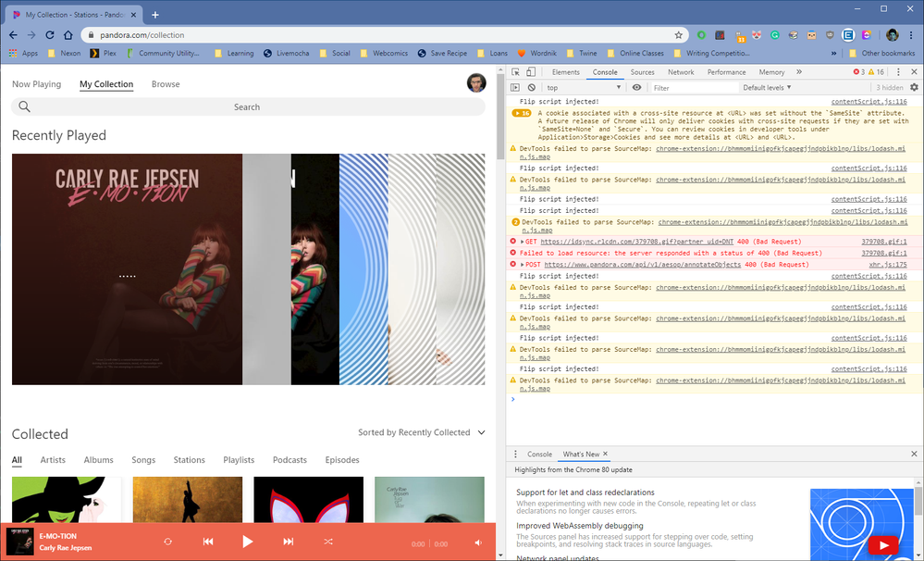The image size is (924, 561).
Task: Click the live expression eye icon
Action: click(636, 88)
